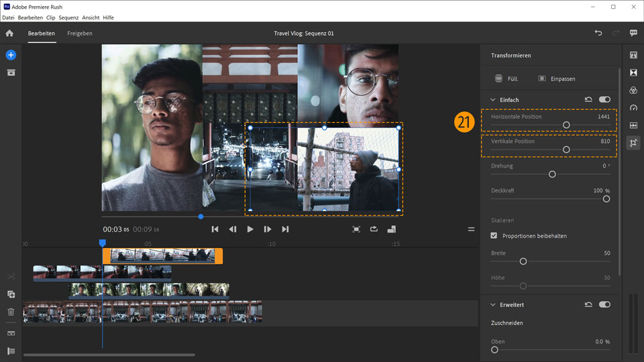Screen dimensions: 644x362
Task: Turn off the Erweitert section toggle
Action: point(604,304)
